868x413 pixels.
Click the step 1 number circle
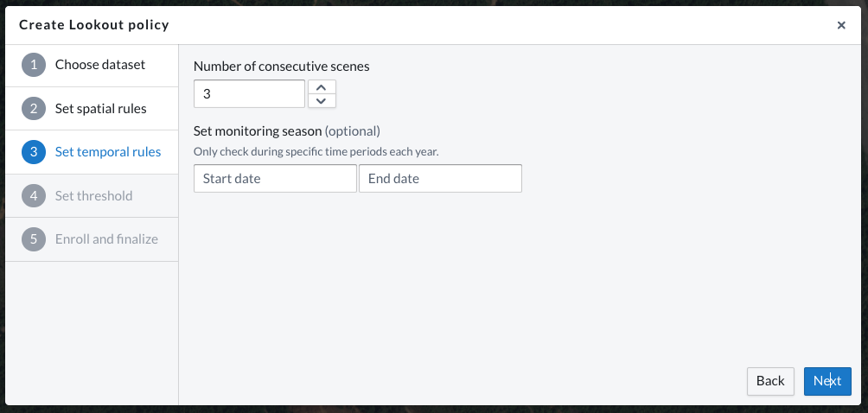[x=34, y=65]
